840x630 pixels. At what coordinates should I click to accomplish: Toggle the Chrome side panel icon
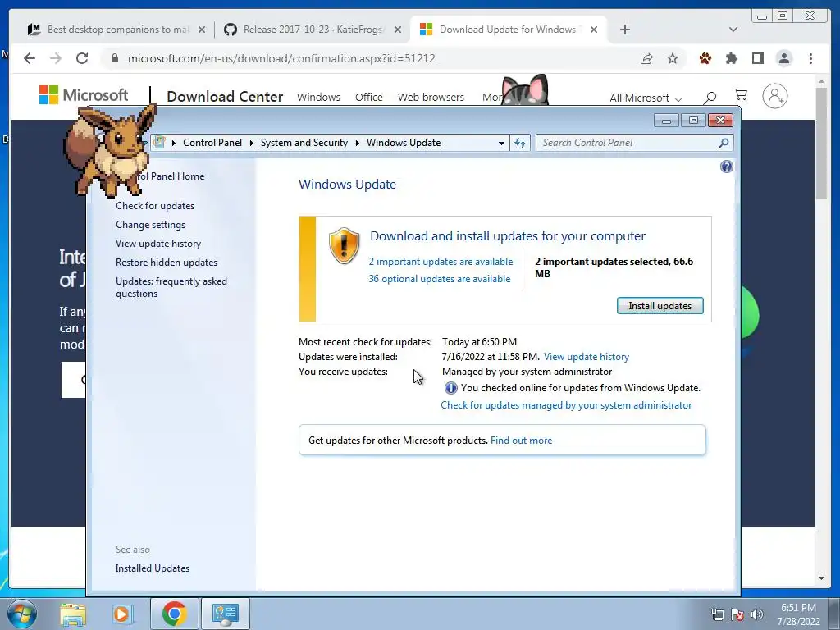(757, 58)
